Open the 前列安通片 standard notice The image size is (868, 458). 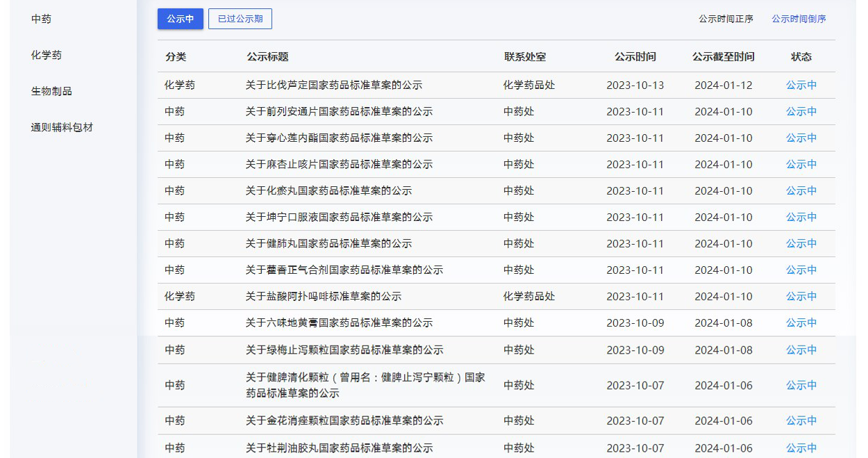click(338, 112)
